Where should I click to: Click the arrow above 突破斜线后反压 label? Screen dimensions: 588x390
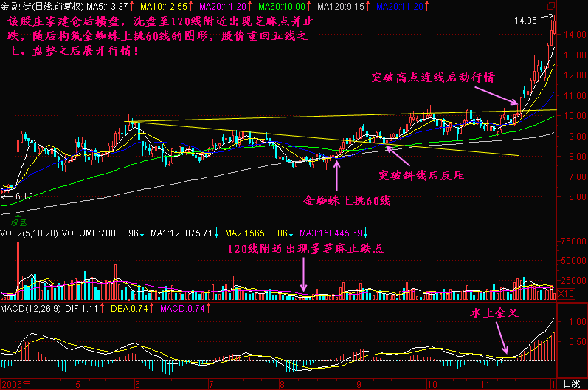pos(398,155)
